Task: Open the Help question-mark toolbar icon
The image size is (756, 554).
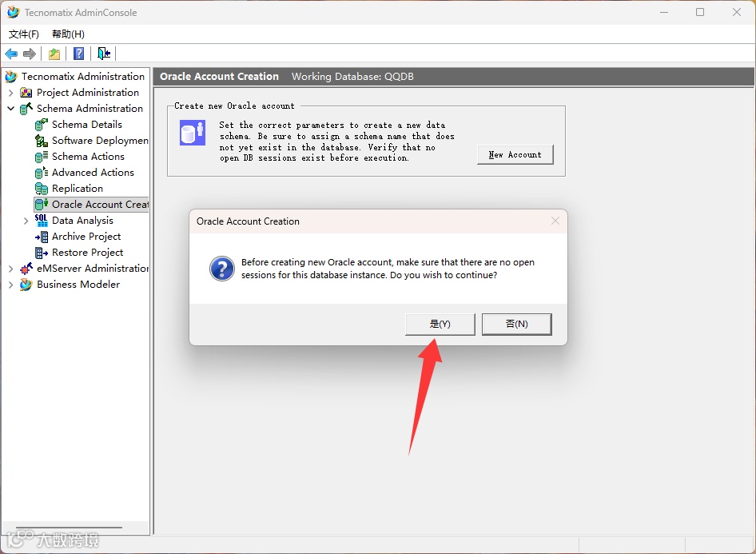Action: pos(78,54)
